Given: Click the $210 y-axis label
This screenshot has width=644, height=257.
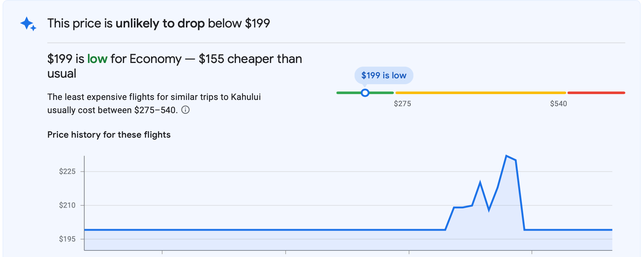Looking at the screenshot, I should (x=67, y=205).
